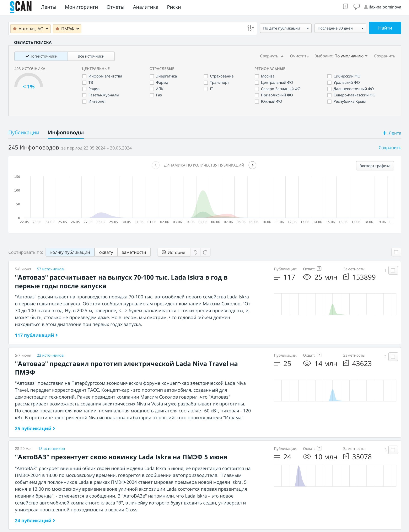Open the Мониторинги menu

click(x=81, y=7)
